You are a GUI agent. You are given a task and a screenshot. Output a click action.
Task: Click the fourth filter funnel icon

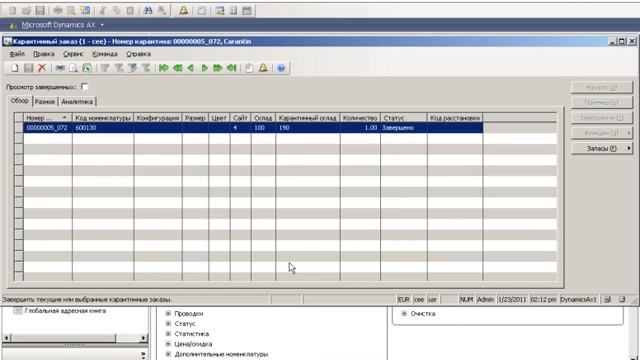tap(146, 68)
